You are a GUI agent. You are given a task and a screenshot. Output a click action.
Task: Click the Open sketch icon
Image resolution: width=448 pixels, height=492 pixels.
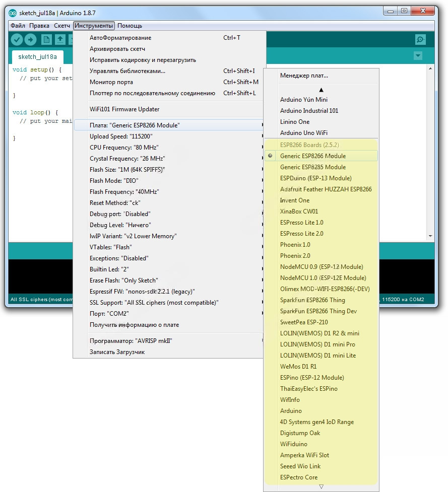pos(60,40)
